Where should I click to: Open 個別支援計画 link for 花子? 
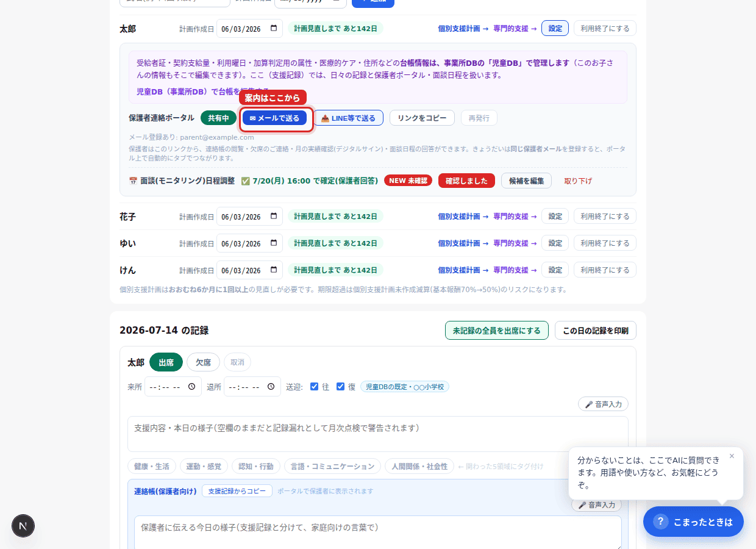tap(463, 216)
